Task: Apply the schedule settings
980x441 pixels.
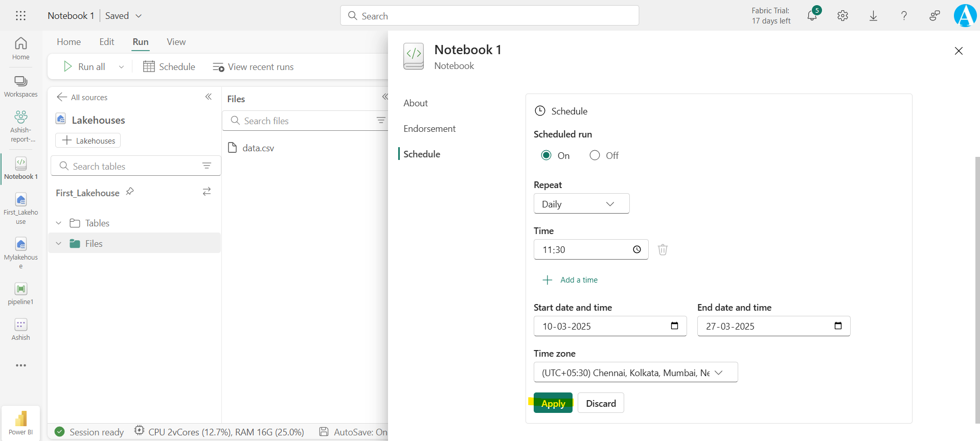Action: 553,403
